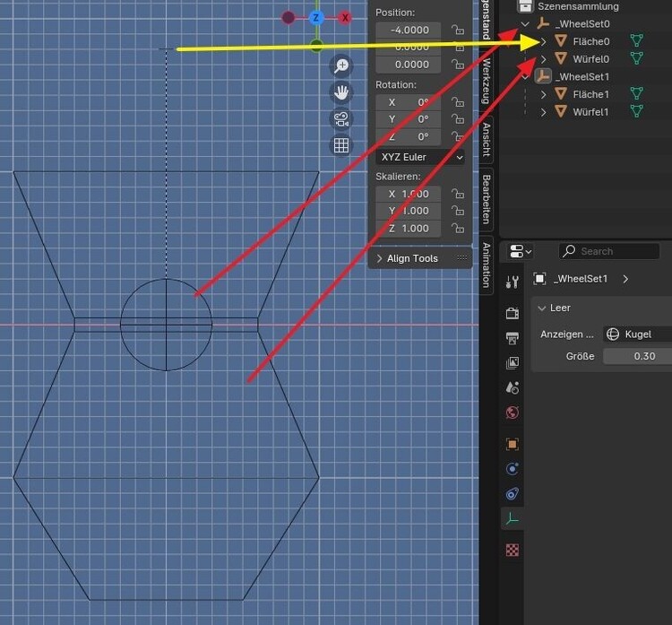Viewport: 672px width, 625px height.
Task: Open the Anzeigen Kugel display type dropdown
Action: point(638,334)
